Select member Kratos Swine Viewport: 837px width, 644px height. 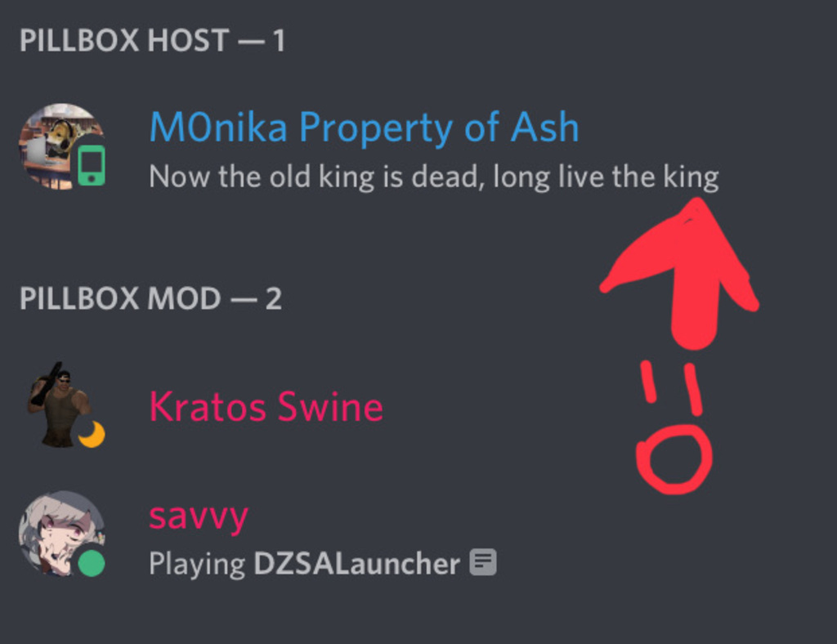pos(266,406)
